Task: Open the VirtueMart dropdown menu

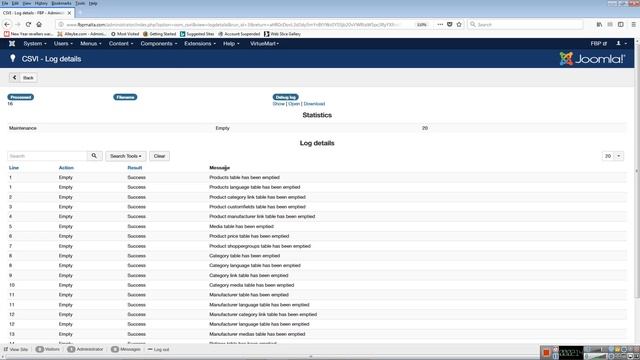Action: click(x=264, y=43)
